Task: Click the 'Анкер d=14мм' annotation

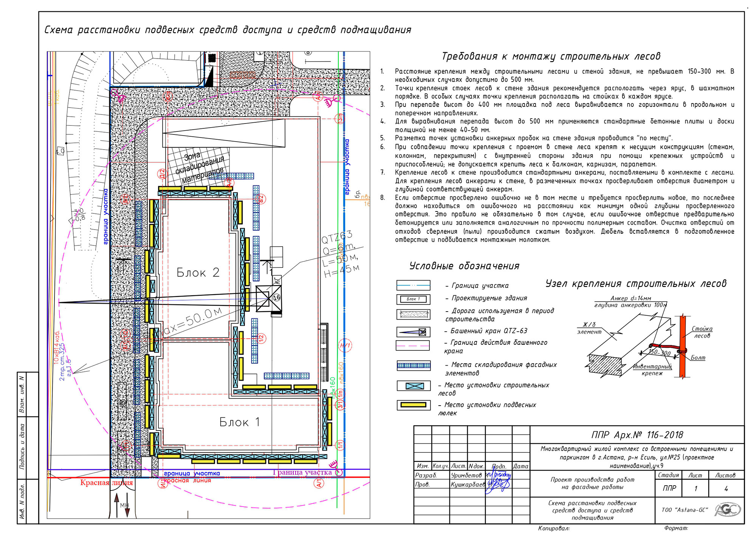Action: 631,298
